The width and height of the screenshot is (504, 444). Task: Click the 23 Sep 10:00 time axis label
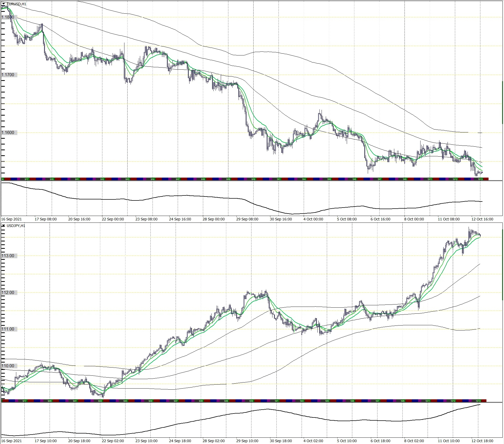pos(146,441)
